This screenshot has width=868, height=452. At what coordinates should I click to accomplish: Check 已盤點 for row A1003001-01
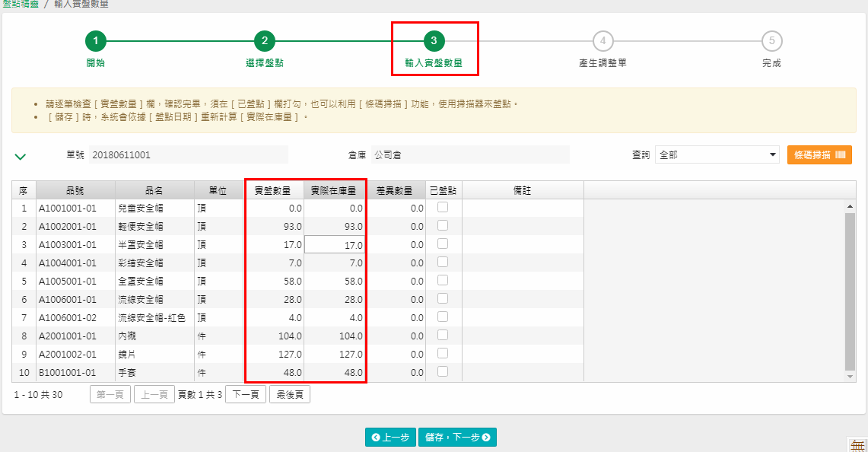(x=443, y=244)
